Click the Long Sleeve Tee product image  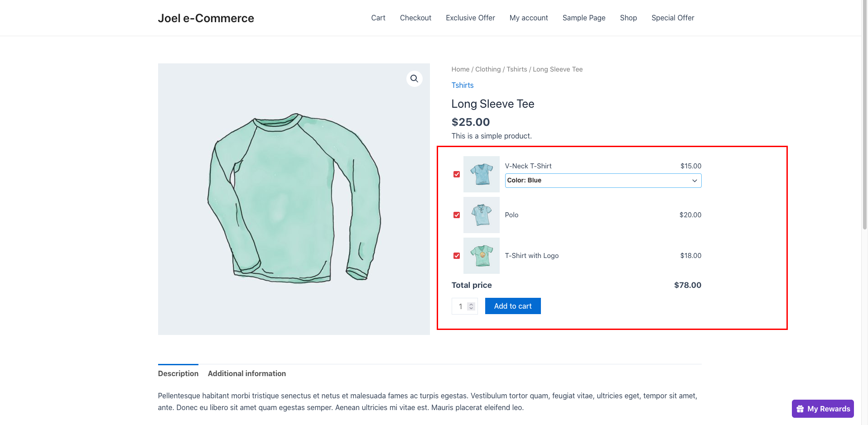pyautogui.click(x=294, y=199)
